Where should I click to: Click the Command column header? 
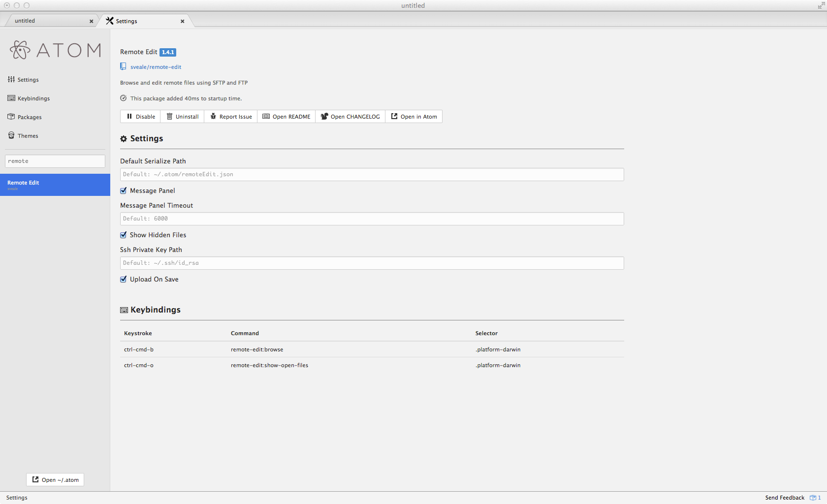coord(245,333)
